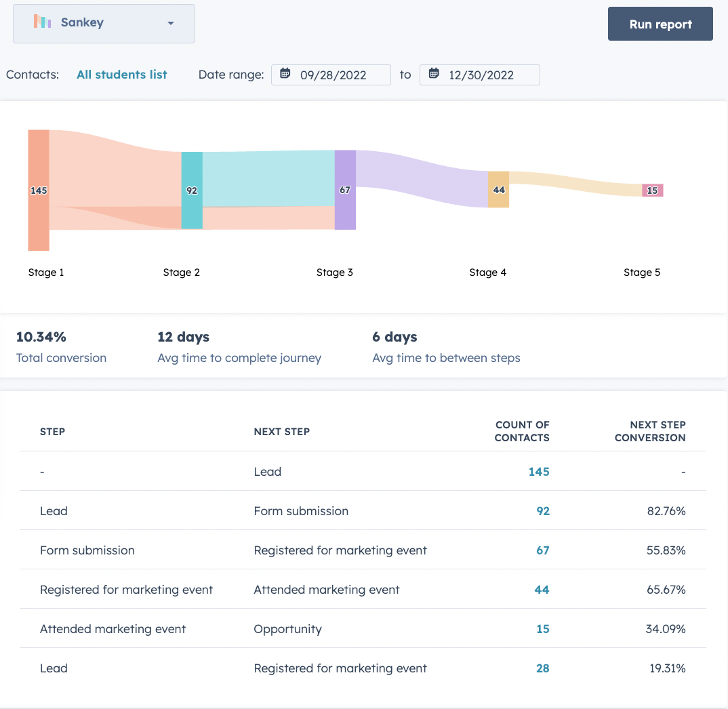Click Avg time to complete journey label
Screen dimensions: 728x709
coord(239,358)
